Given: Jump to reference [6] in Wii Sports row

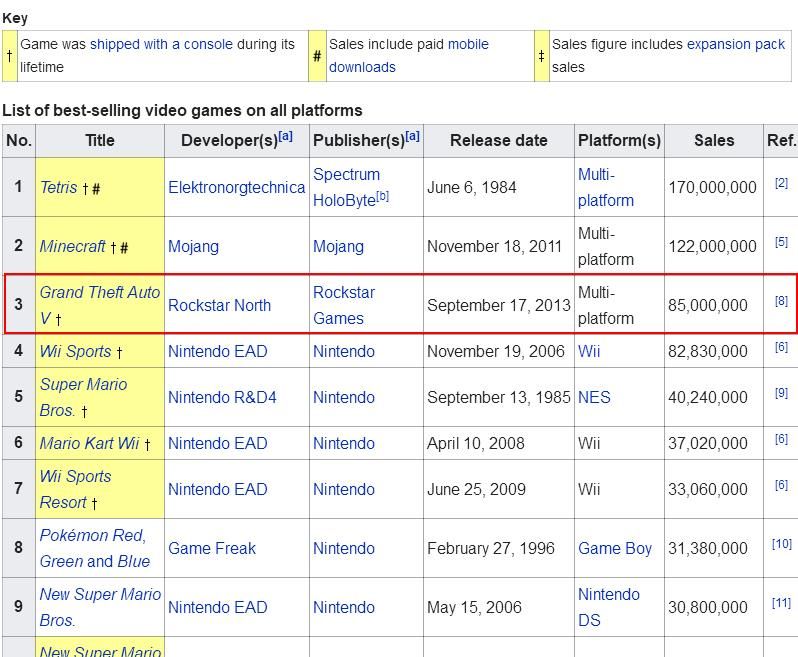Looking at the screenshot, I should [781, 347].
